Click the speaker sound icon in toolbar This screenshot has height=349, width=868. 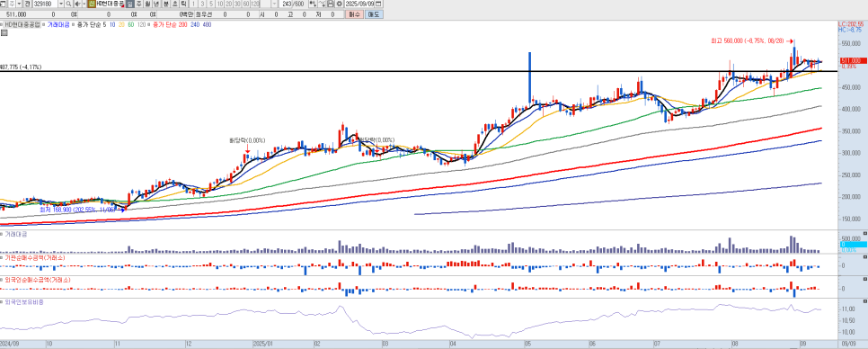[77, 4]
